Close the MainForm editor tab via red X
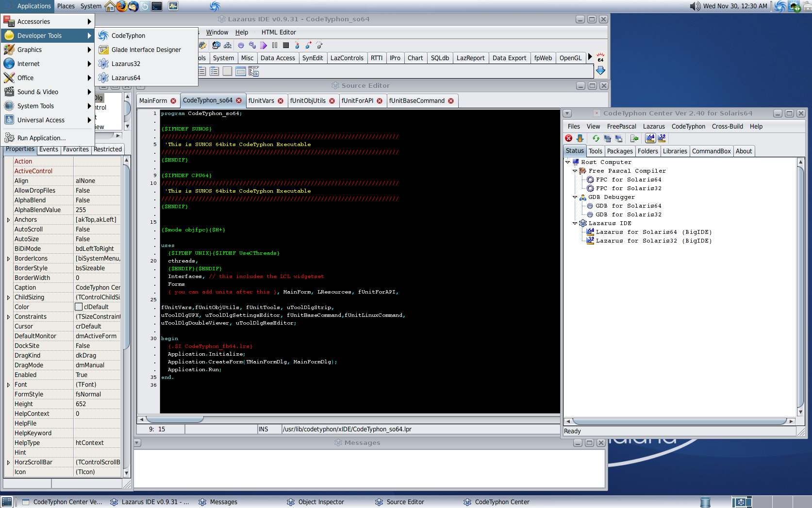The width and height of the screenshot is (812, 508). pyautogui.click(x=173, y=101)
